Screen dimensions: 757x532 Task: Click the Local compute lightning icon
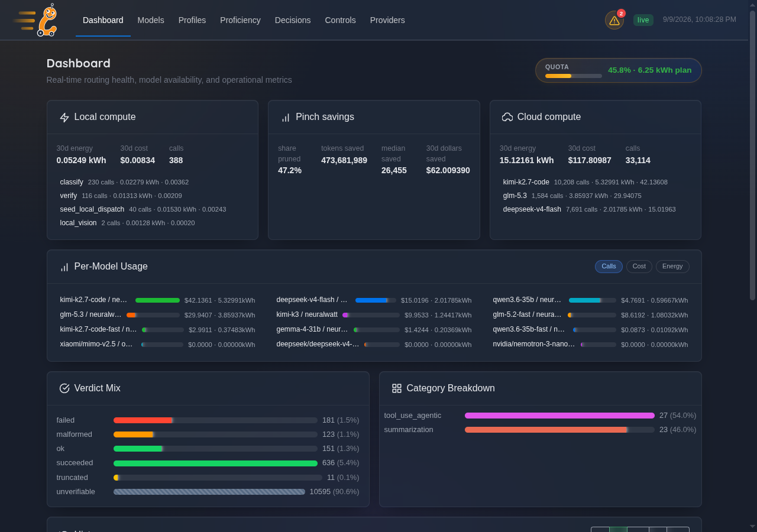[64, 117]
